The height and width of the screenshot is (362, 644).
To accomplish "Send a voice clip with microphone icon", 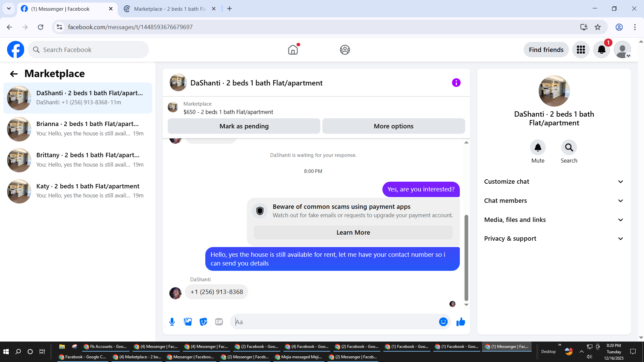I will pos(172,322).
